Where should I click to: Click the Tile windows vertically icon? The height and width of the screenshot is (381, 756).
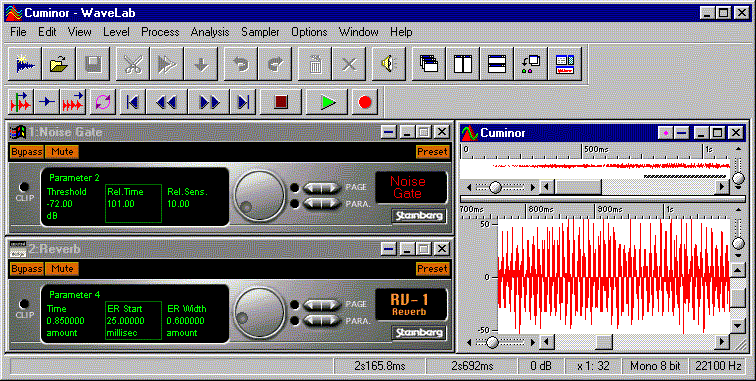point(463,64)
